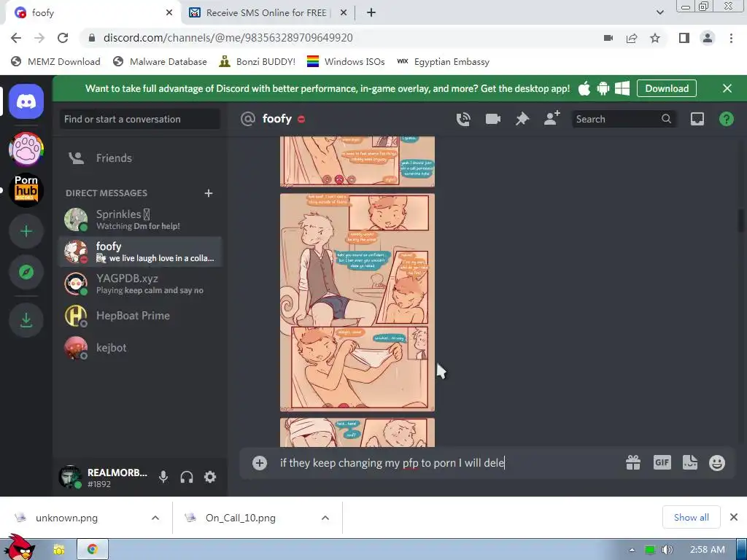747x560 pixels.
Task: Click the volume icon in system tray
Action: point(667,550)
